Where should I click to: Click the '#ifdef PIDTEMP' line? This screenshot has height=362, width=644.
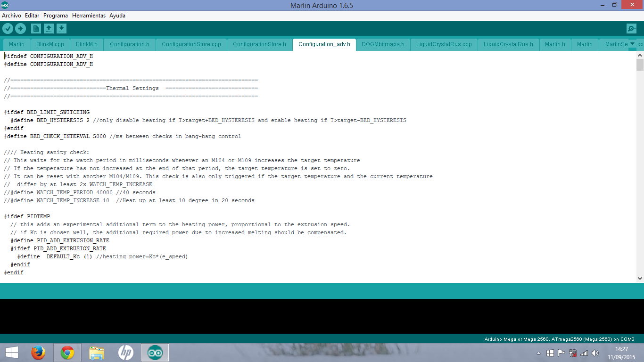click(27, 216)
